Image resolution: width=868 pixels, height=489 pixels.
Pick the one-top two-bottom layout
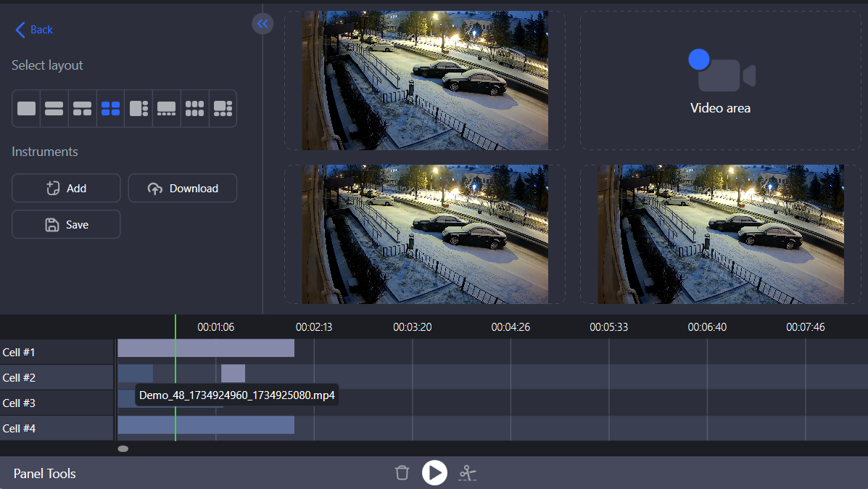(83, 109)
